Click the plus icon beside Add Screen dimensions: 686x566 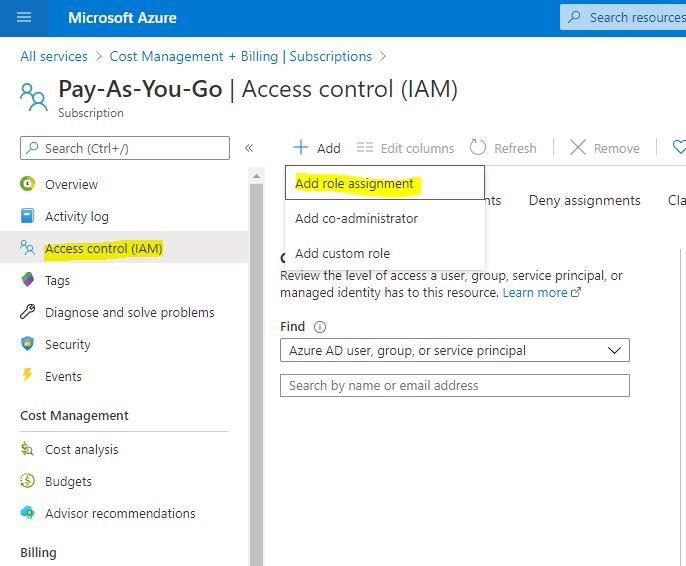tap(301, 147)
